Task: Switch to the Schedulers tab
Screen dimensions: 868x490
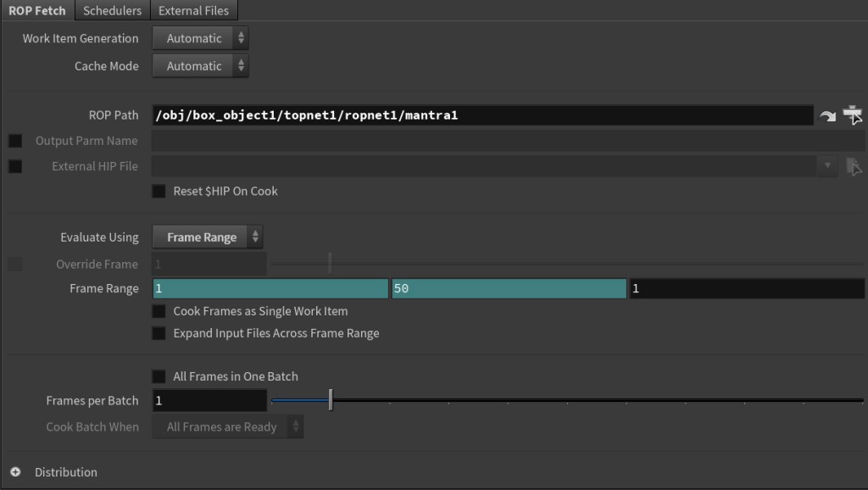Action: click(x=112, y=10)
